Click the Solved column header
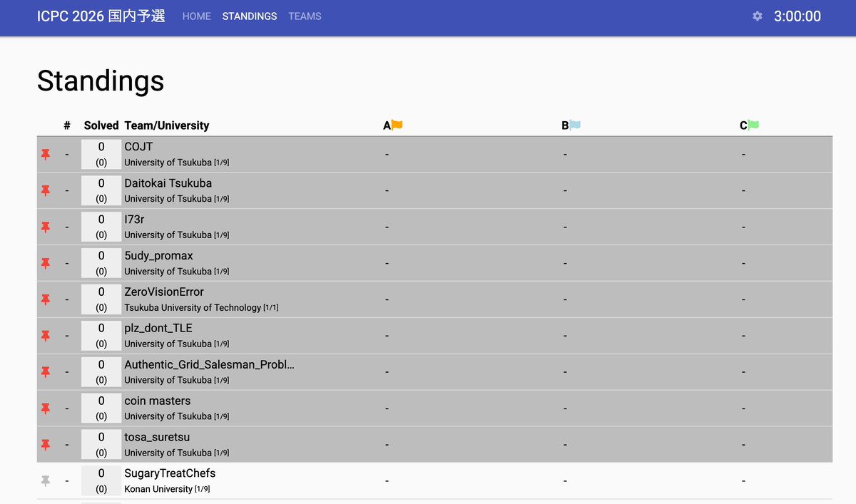The image size is (856, 504). (x=101, y=125)
